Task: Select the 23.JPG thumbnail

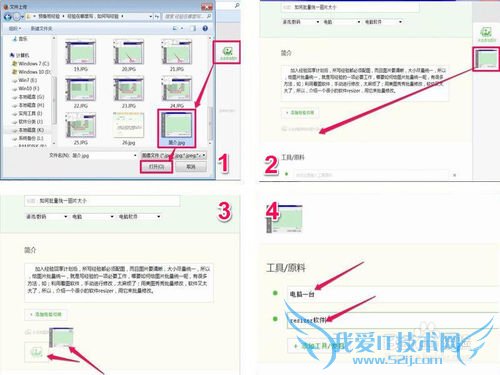Action: [128, 89]
